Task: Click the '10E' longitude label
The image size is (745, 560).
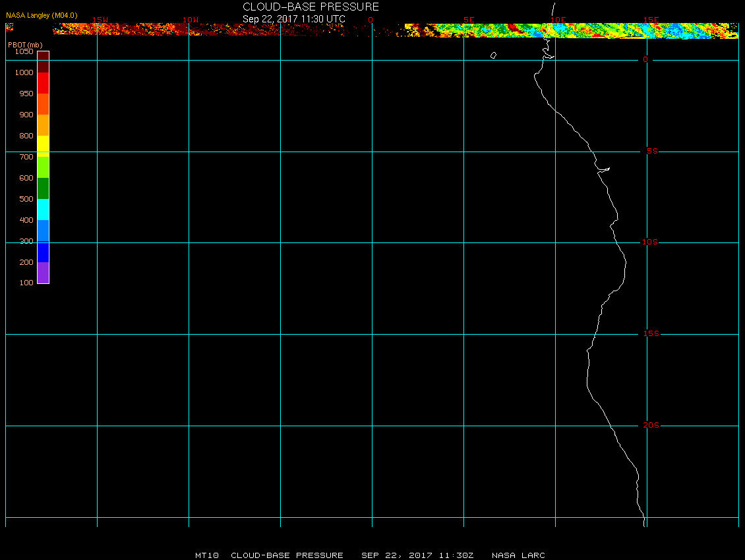Action: coord(558,20)
